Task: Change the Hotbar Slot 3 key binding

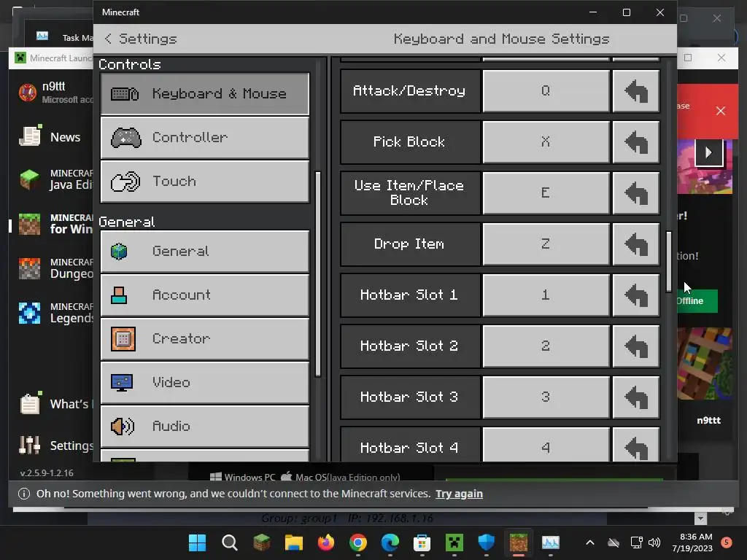Action: pos(546,397)
